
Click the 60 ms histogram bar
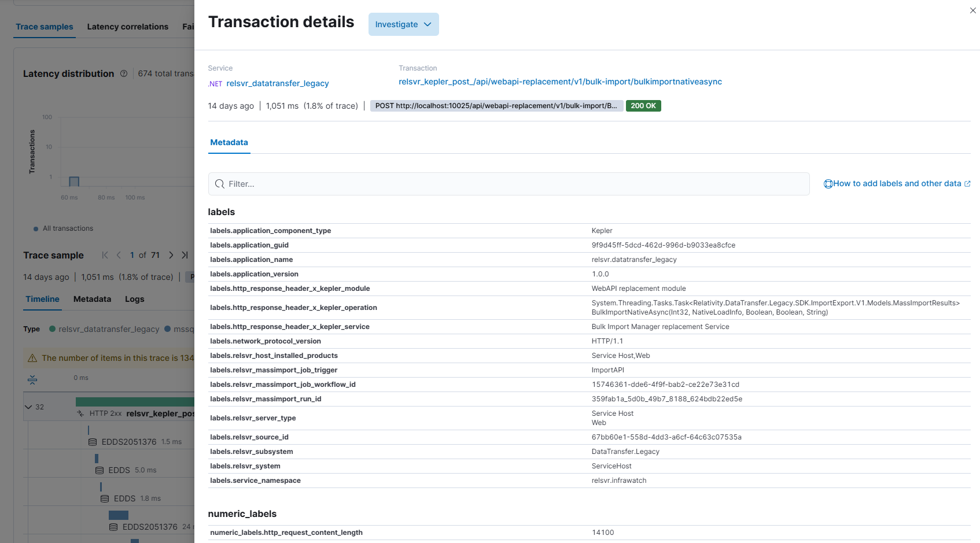click(74, 182)
